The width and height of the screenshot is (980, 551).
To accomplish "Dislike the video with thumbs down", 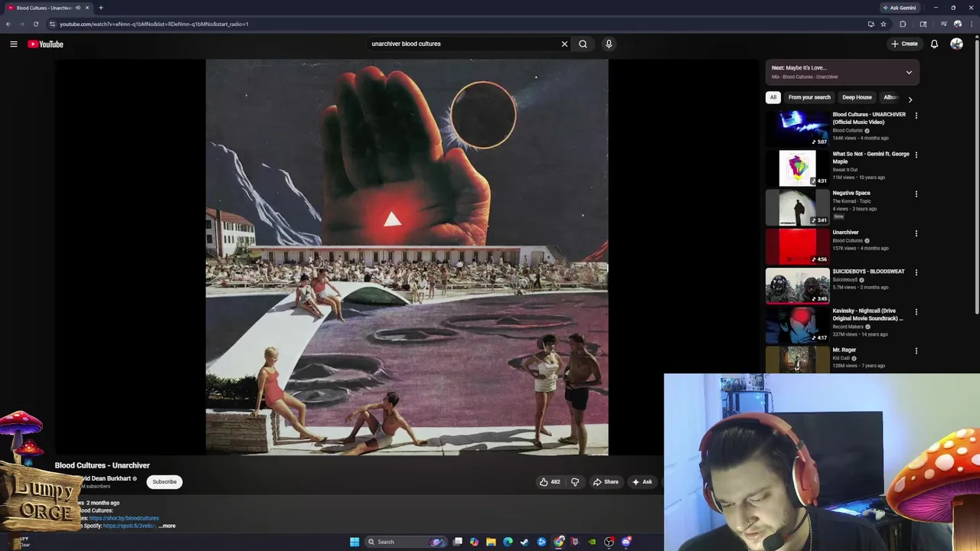I will [575, 482].
